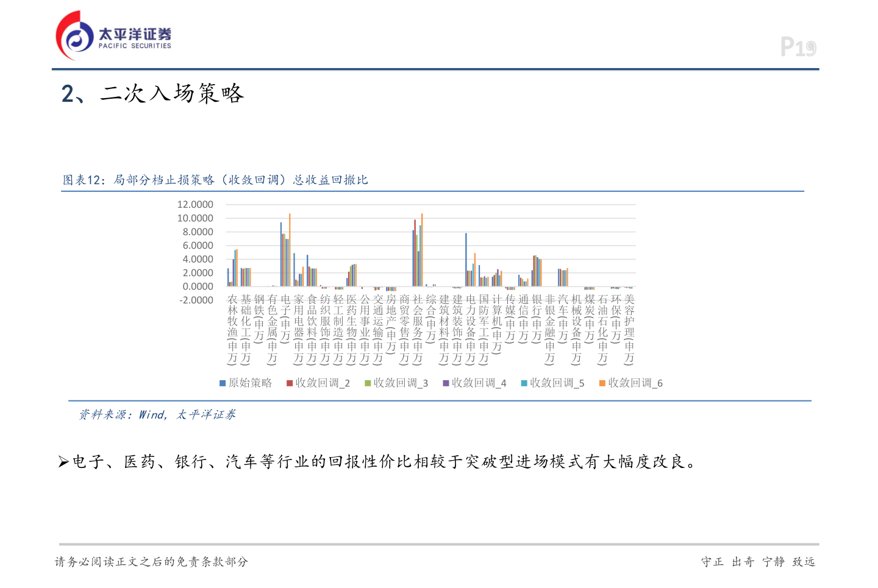
Task: Select the 收敛回调_5 legend label
Action: [x=557, y=383]
